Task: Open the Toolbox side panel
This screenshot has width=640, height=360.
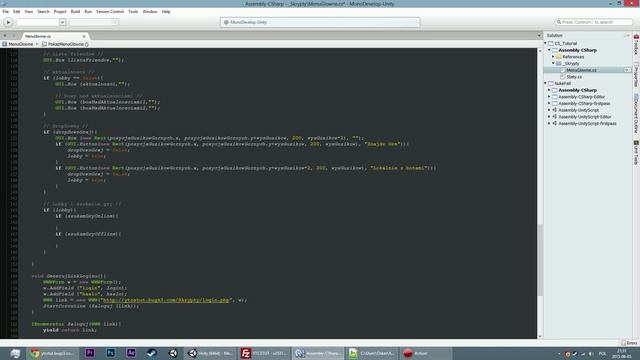Action: 636,44
